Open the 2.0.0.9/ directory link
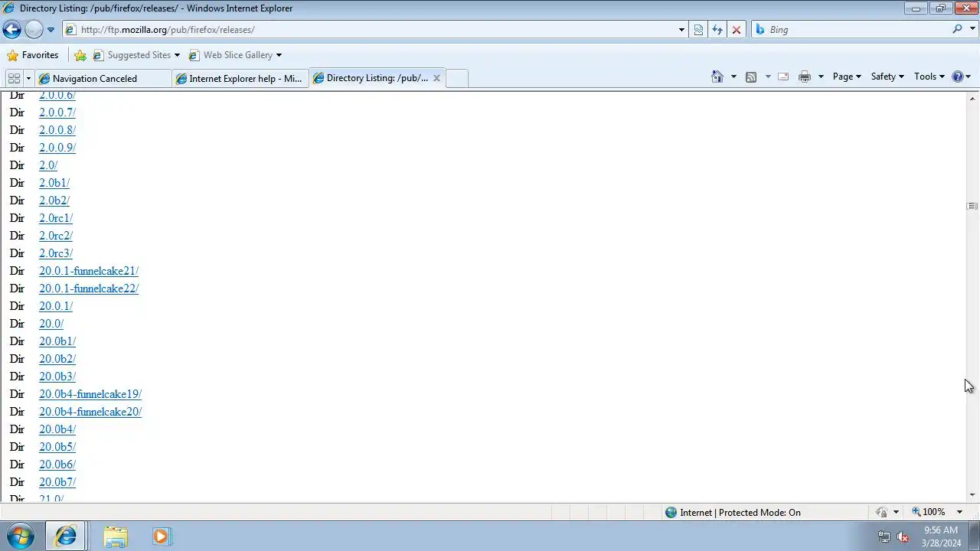980x551 pixels. point(57,148)
